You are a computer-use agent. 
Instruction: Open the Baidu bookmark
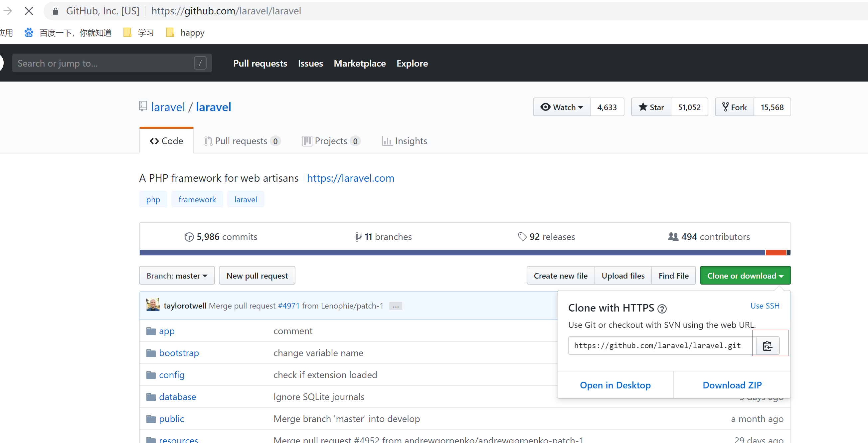(x=68, y=33)
